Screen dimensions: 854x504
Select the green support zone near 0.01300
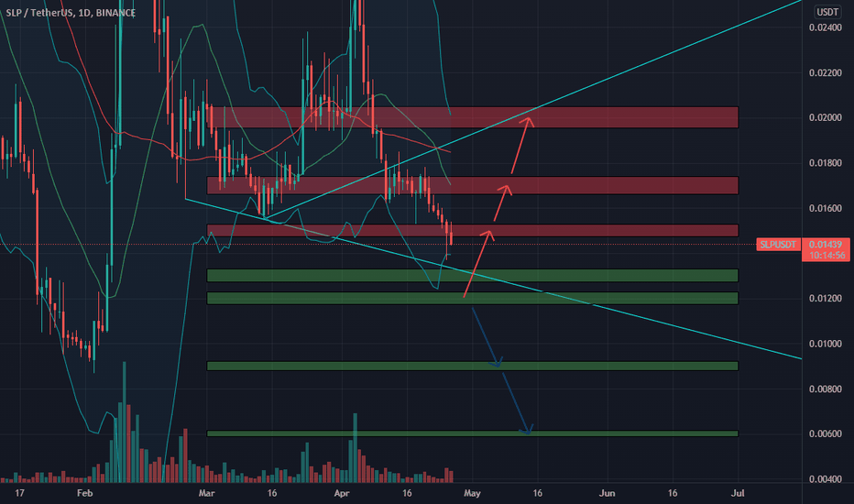473,275
